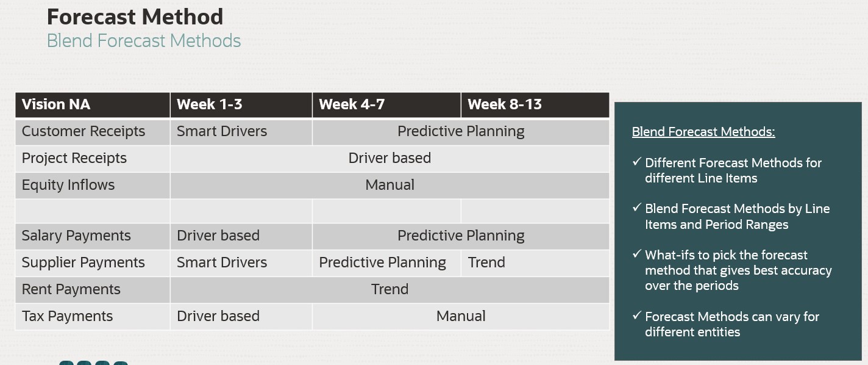868x365 pixels.
Task: Select the "Vision NA" column header
Action: [x=56, y=104]
